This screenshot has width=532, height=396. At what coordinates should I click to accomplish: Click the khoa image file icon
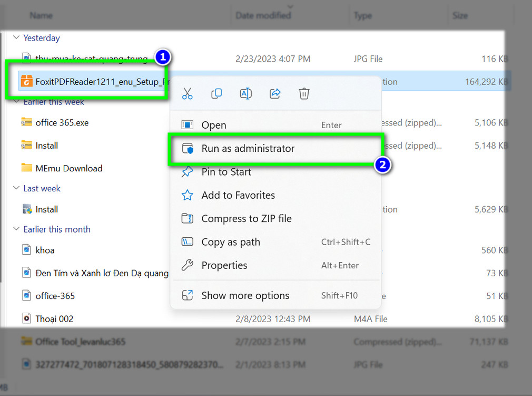coord(26,249)
